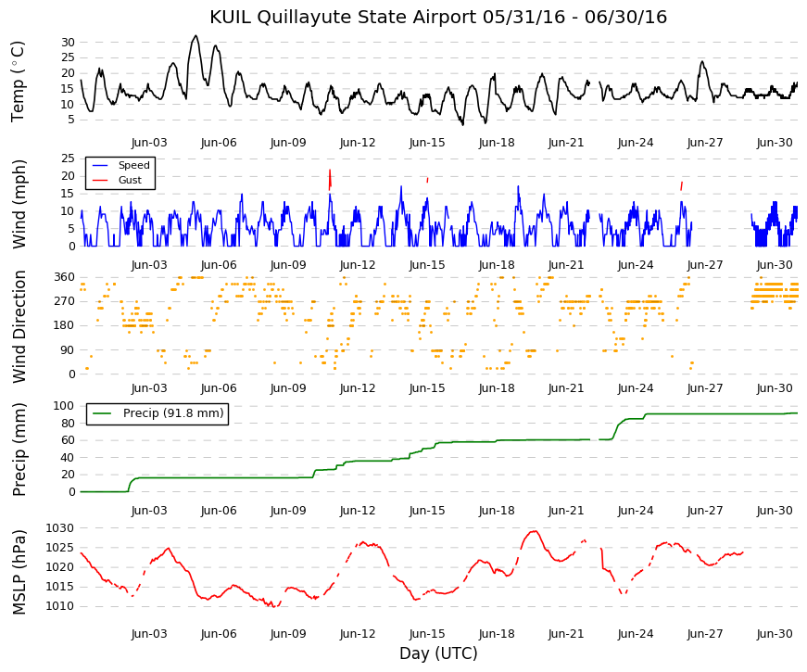Click the Jun-06 tick under the temperature plot
The image size is (807, 672).
[x=219, y=143]
